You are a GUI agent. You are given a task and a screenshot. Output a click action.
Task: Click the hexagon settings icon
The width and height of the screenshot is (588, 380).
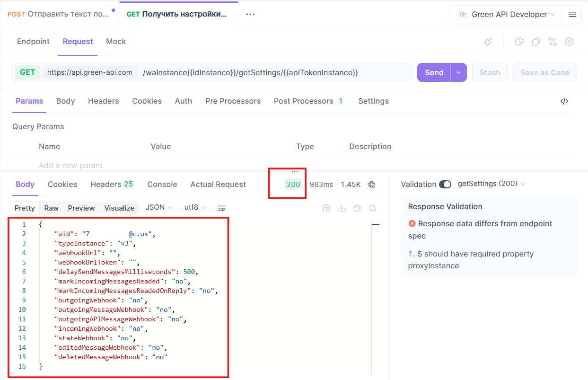pos(569,42)
